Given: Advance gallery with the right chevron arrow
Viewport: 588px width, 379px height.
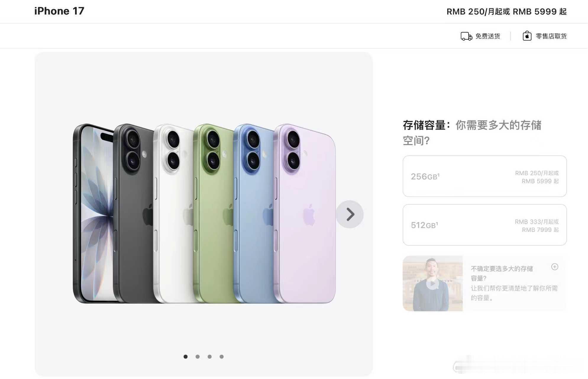Looking at the screenshot, I should (350, 214).
